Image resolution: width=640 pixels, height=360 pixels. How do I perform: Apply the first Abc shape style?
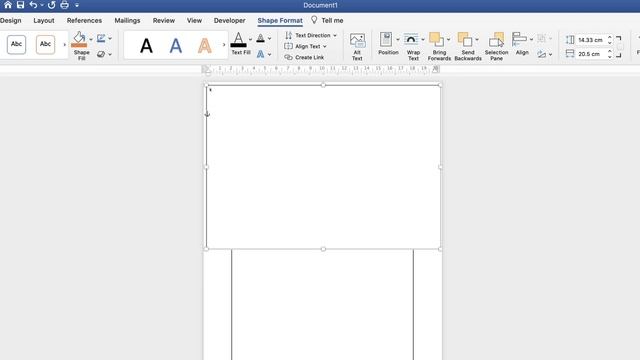(x=16, y=44)
